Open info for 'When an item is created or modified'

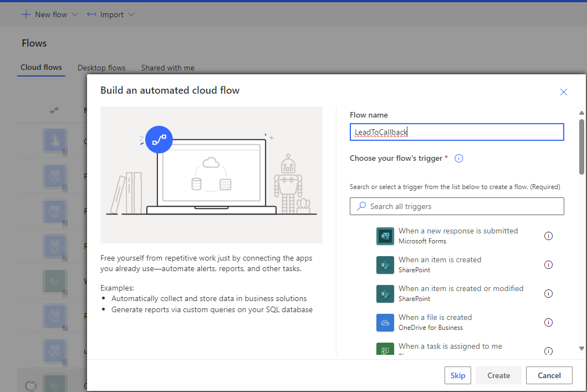548,293
